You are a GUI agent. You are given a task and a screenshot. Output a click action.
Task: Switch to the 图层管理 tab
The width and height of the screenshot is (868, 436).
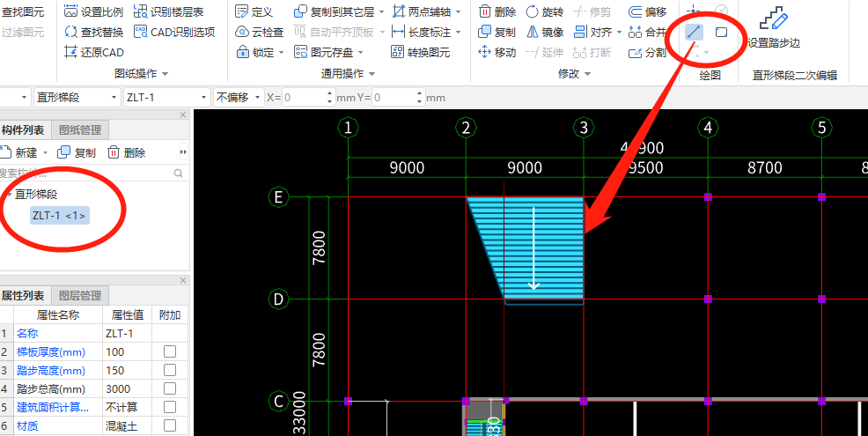click(x=80, y=296)
